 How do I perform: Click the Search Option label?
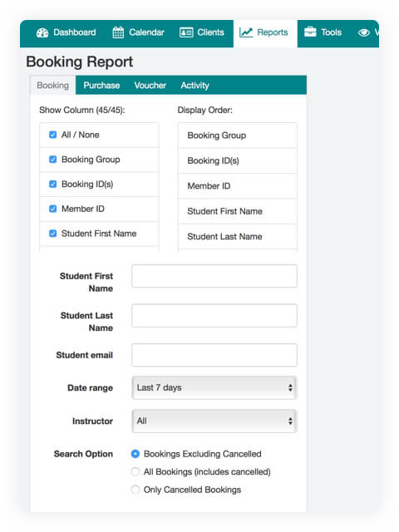coord(83,454)
